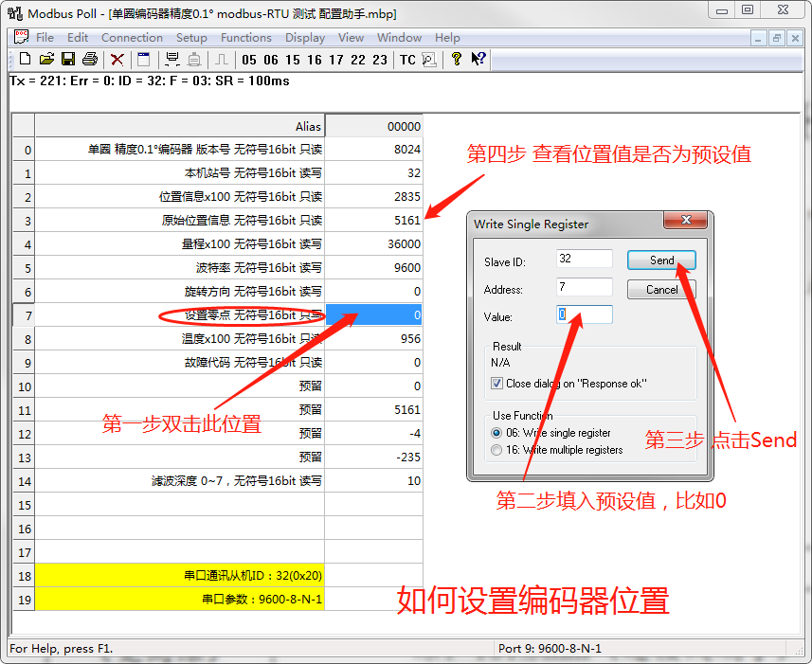Screen dimensions: 812x664
Task: Click function 15 toolbar button
Action: 292,60
